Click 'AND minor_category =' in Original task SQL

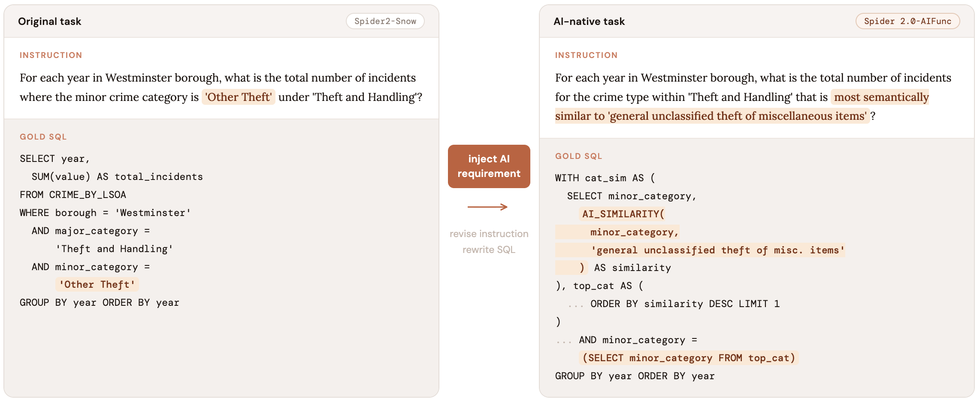pyautogui.click(x=91, y=267)
